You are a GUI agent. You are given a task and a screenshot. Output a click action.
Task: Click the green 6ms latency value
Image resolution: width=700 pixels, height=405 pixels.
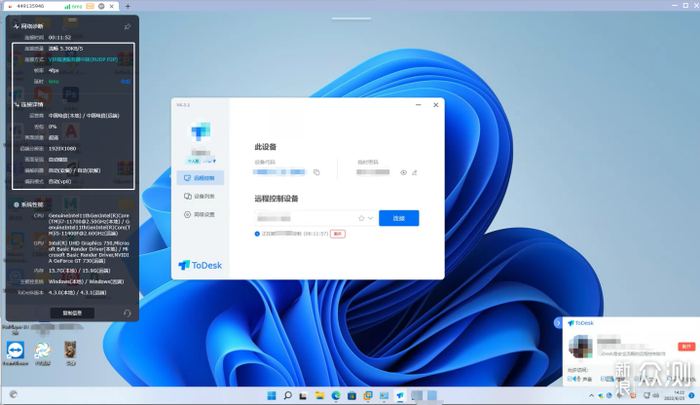pos(54,82)
